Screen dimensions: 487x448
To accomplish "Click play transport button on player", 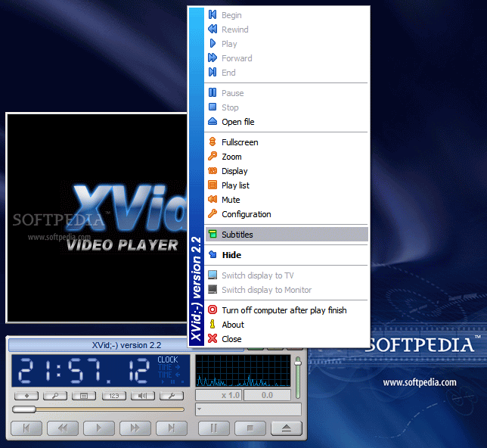I will 99,428.
